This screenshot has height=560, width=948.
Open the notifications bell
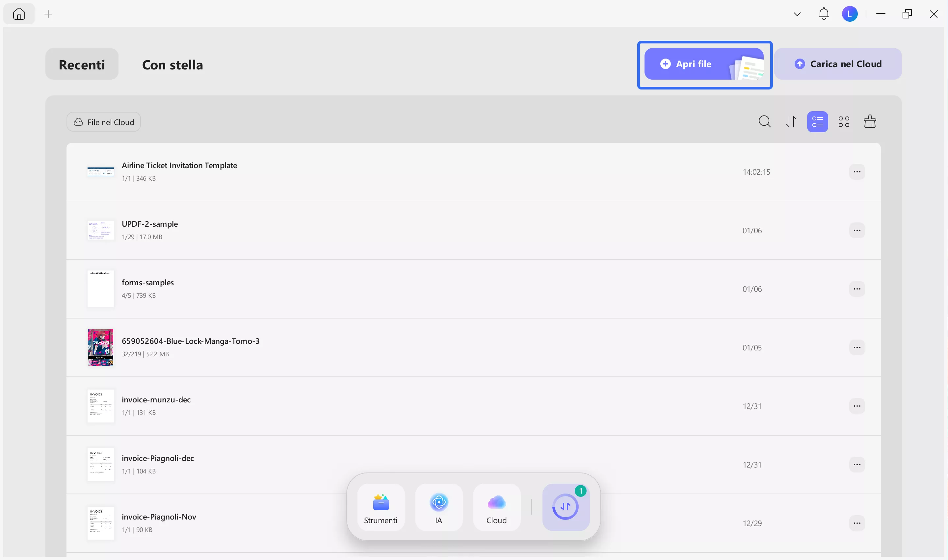pos(824,14)
